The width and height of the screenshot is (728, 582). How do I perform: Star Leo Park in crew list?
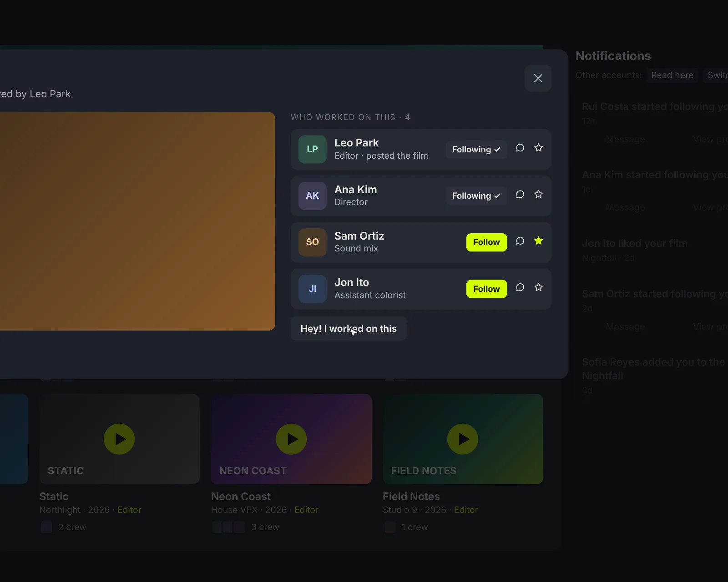click(x=538, y=148)
